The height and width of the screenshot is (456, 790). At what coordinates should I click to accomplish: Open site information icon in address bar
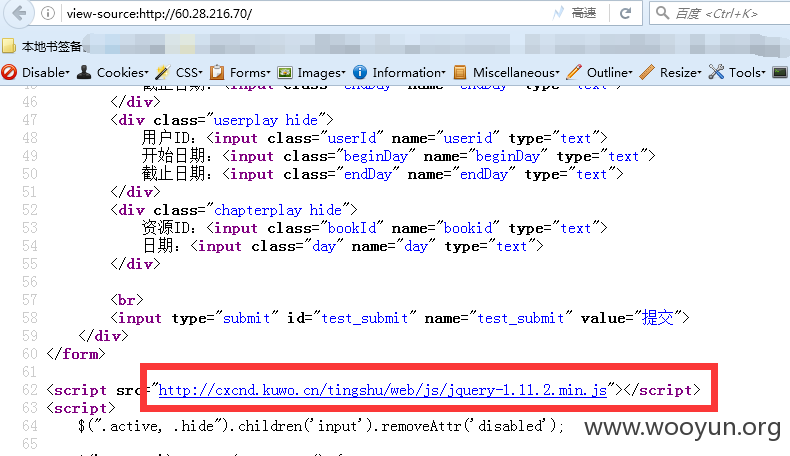pyautogui.click(x=48, y=13)
